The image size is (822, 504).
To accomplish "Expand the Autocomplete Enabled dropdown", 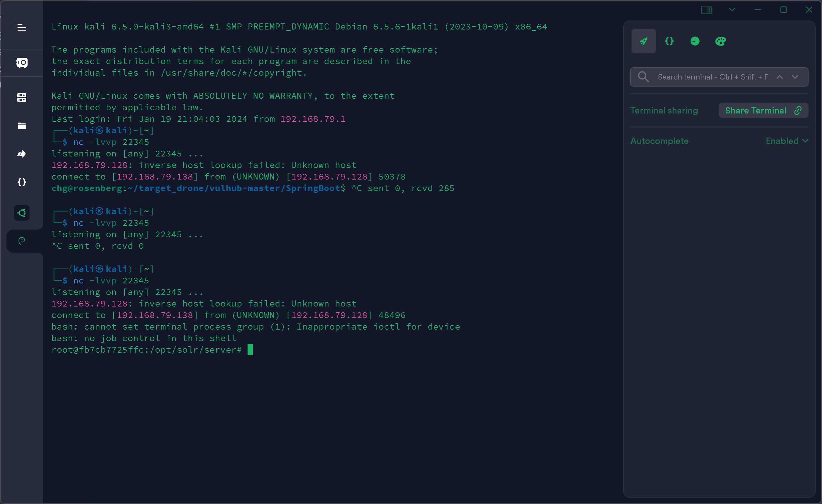I will [787, 141].
